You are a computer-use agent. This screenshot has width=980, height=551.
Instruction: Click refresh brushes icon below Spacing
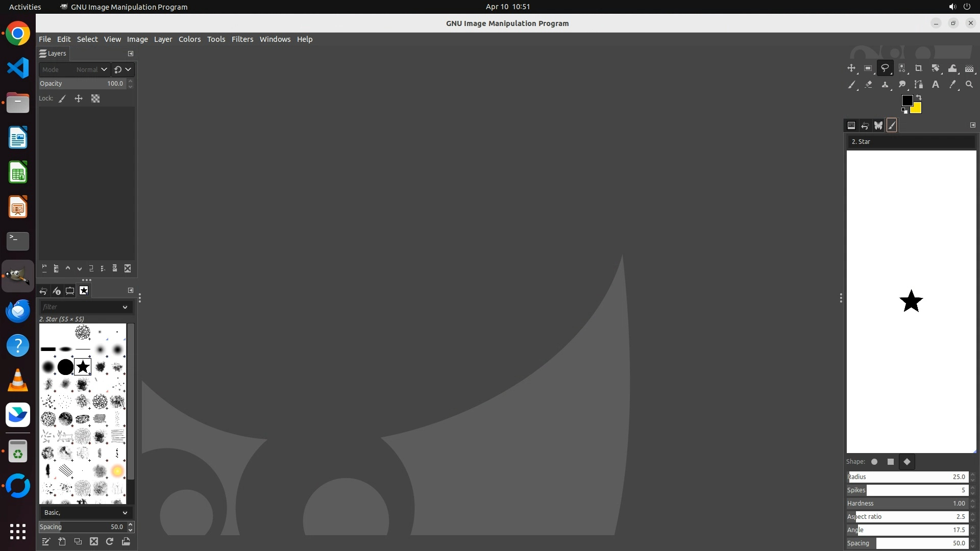109,542
